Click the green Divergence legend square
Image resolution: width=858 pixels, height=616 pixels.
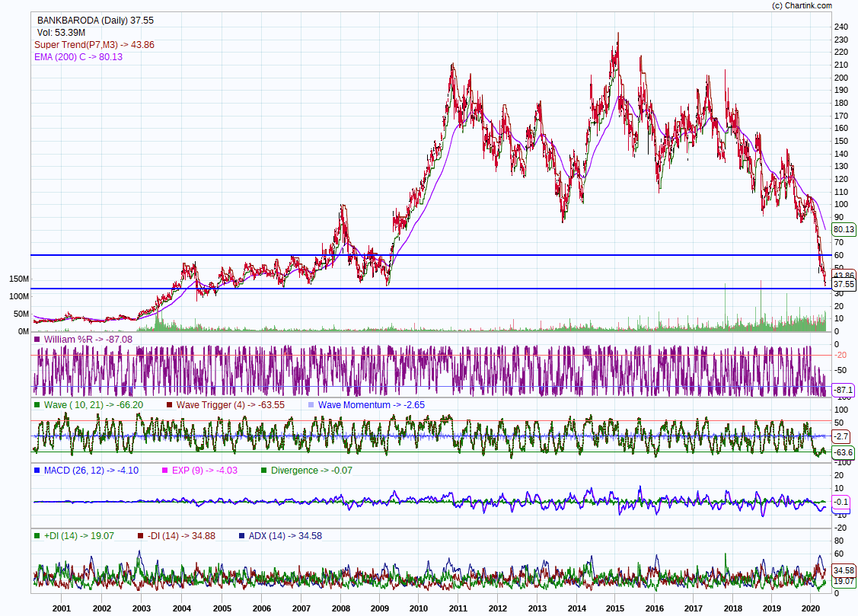pyautogui.click(x=264, y=471)
